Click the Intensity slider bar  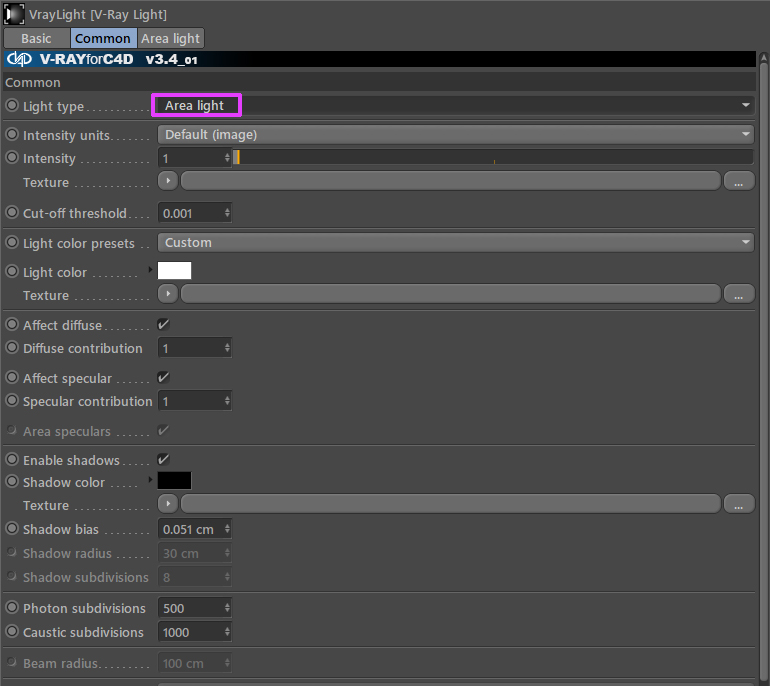[x=493, y=157]
